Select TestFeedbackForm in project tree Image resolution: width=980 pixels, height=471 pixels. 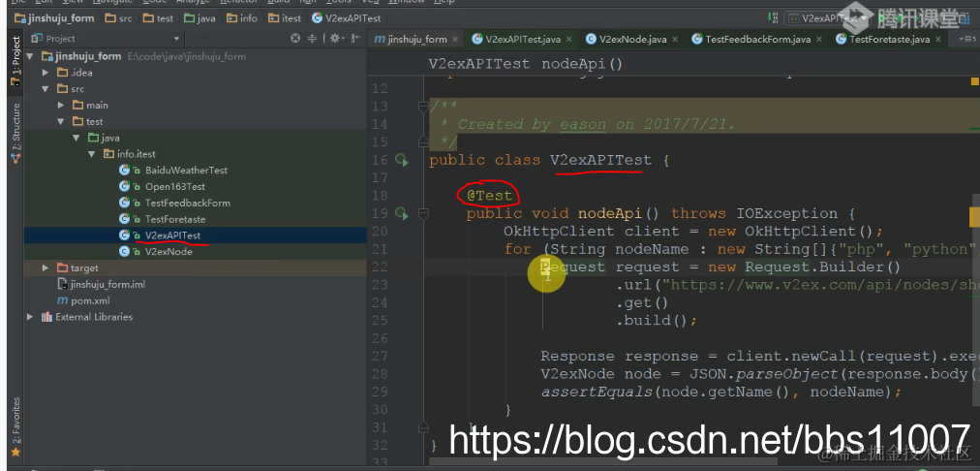(x=188, y=203)
